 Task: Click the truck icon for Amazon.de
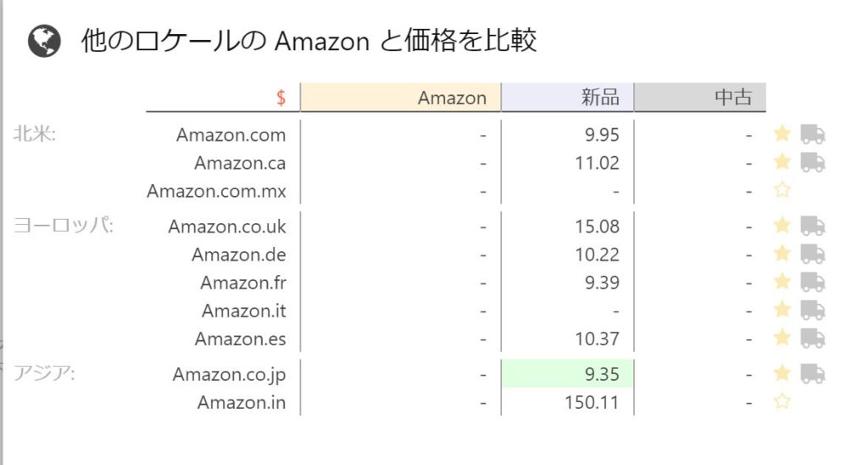[813, 254]
